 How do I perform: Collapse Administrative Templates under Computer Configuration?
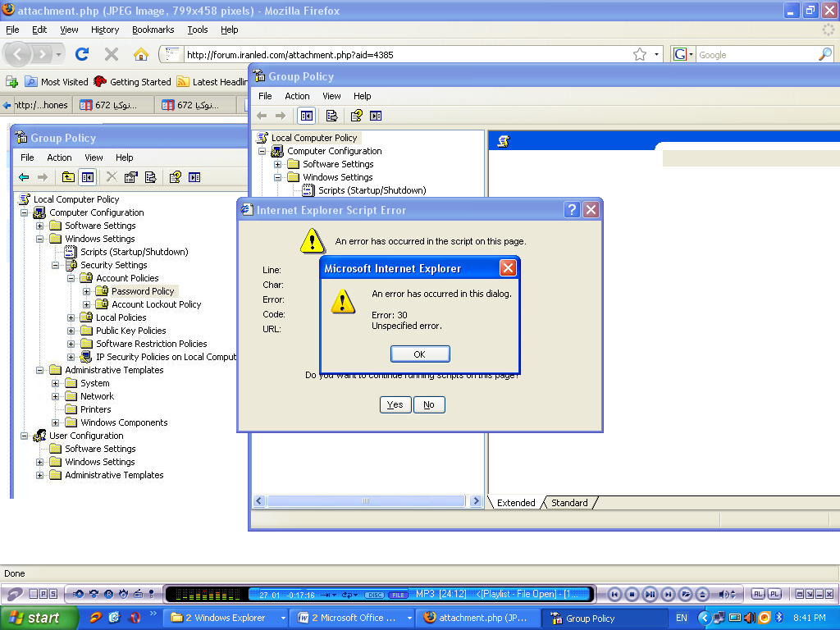[x=39, y=370]
